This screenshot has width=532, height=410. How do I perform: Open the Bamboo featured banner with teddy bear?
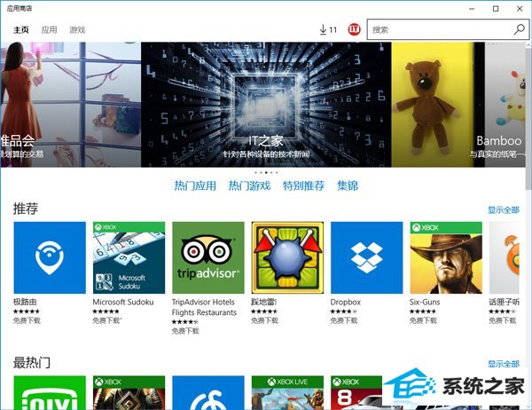click(x=458, y=105)
